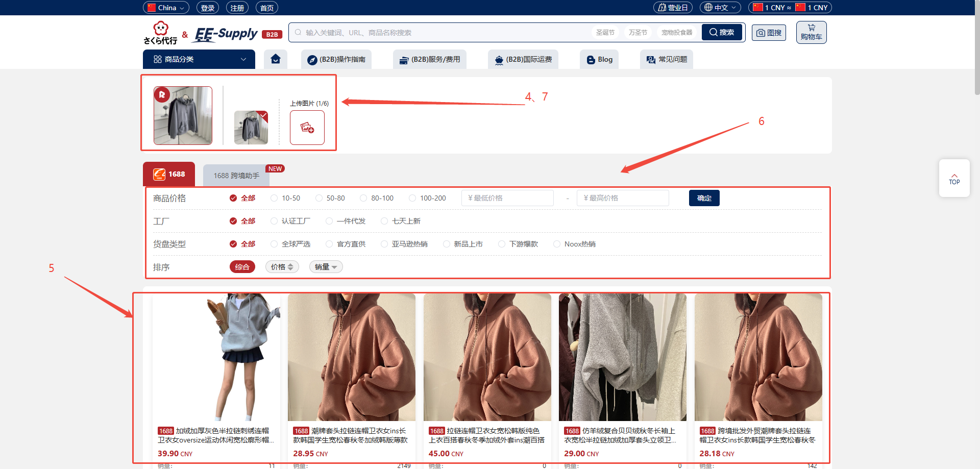
Task: Click the magnifier icon in search field
Action: tap(298, 32)
